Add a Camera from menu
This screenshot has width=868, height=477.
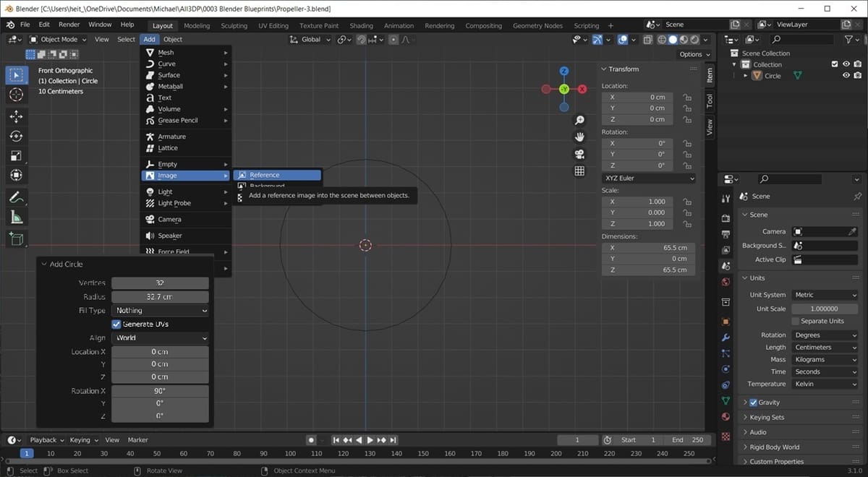click(186, 219)
